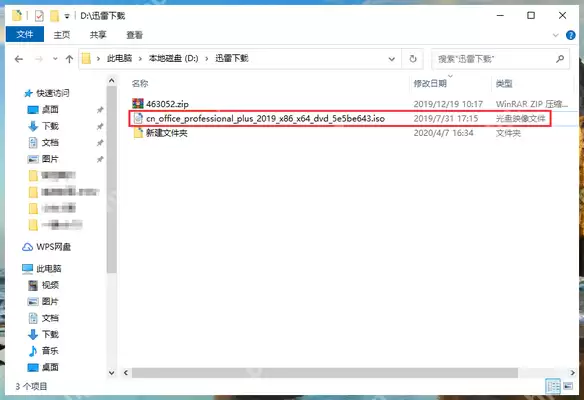Open the address bar history dropdown
Image resolution: width=584 pixels, height=400 pixels.
click(392, 59)
